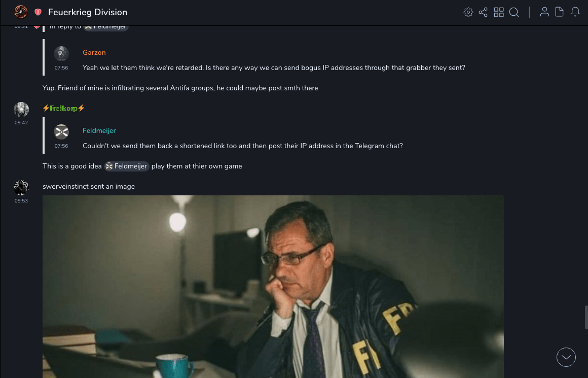This screenshot has height=378, width=588.
Task: Click swerveinstinct's avatar
Action: point(21,187)
